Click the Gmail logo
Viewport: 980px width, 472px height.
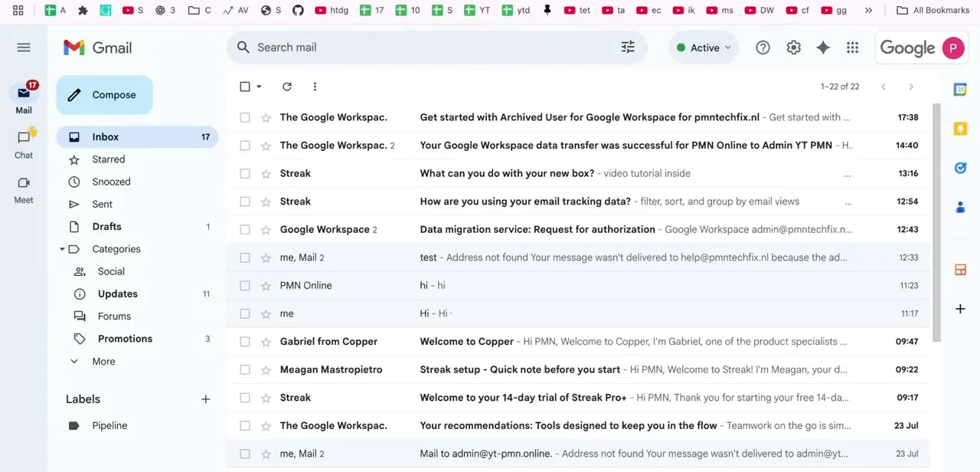pos(97,48)
